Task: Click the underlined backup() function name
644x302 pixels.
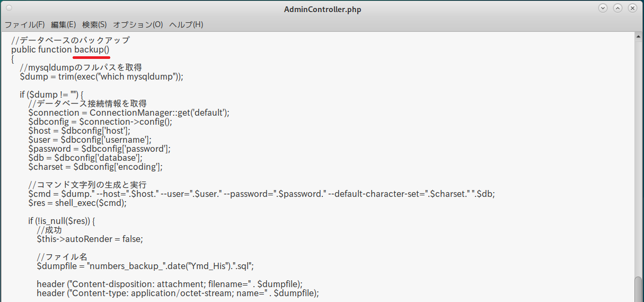Action: pyautogui.click(x=92, y=49)
